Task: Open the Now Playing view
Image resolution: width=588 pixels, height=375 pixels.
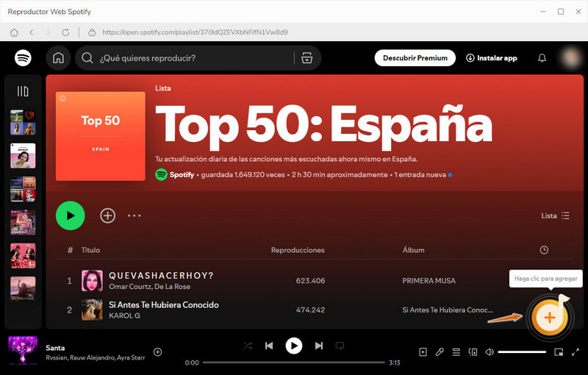Action: [423, 351]
